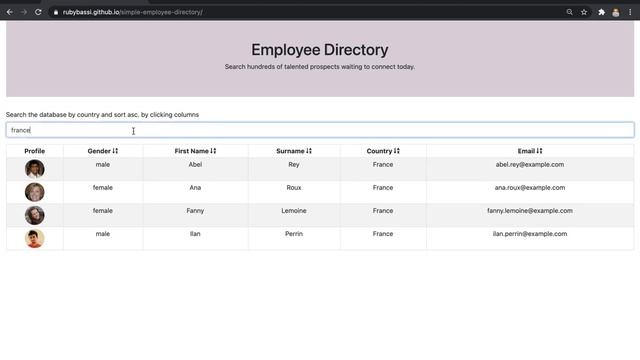This screenshot has width=640, height=360.
Task: Sort by First Name column header
Action: [x=195, y=151]
